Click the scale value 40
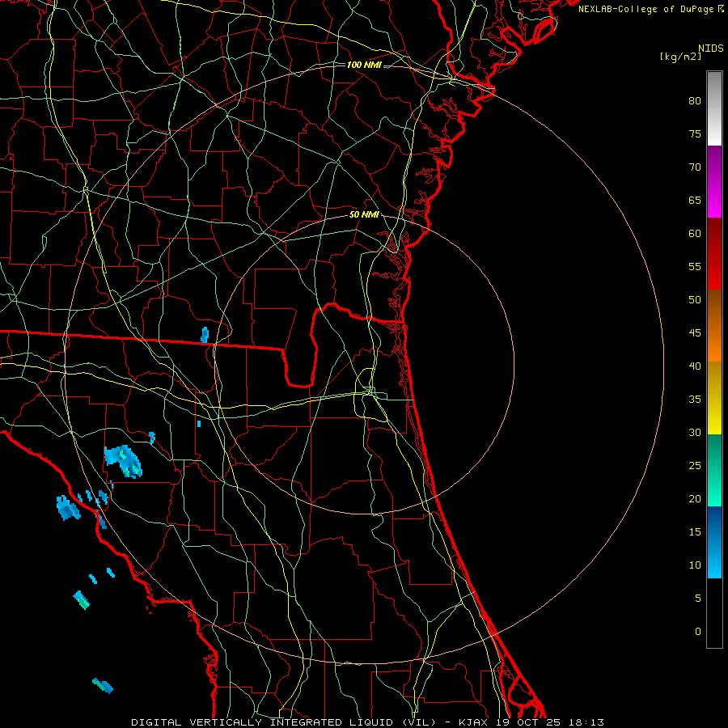728x728 pixels. pyautogui.click(x=695, y=366)
